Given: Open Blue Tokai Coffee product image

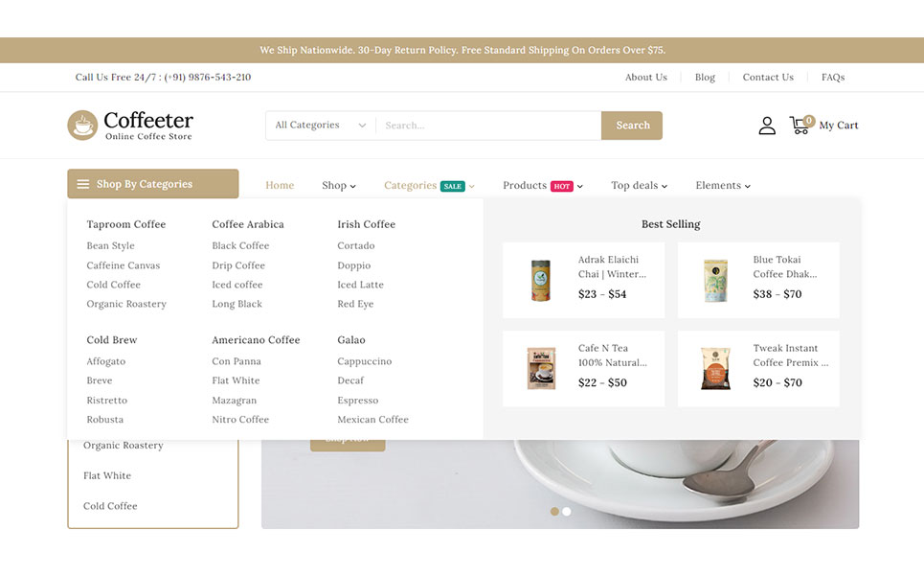Looking at the screenshot, I should click(x=715, y=280).
